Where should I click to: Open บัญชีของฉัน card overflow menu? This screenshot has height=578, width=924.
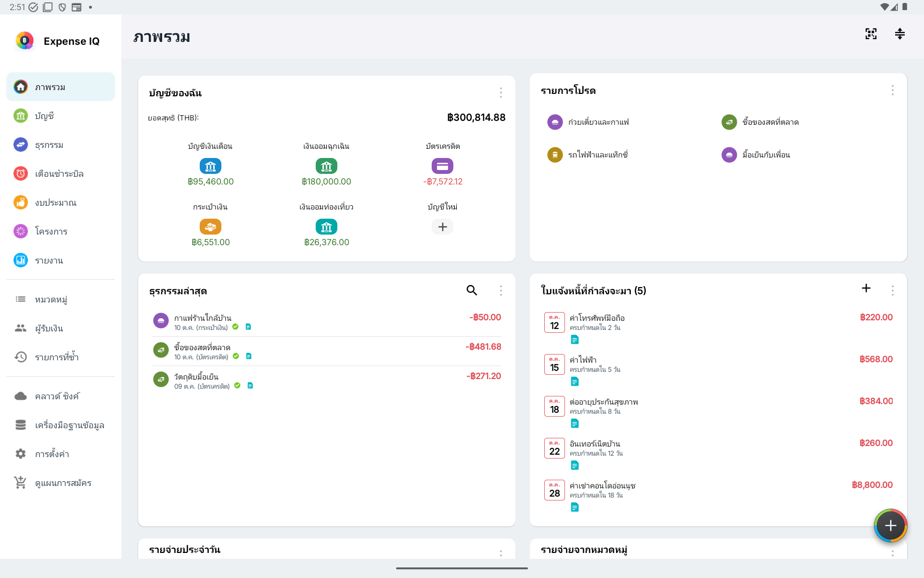point(501,92)
